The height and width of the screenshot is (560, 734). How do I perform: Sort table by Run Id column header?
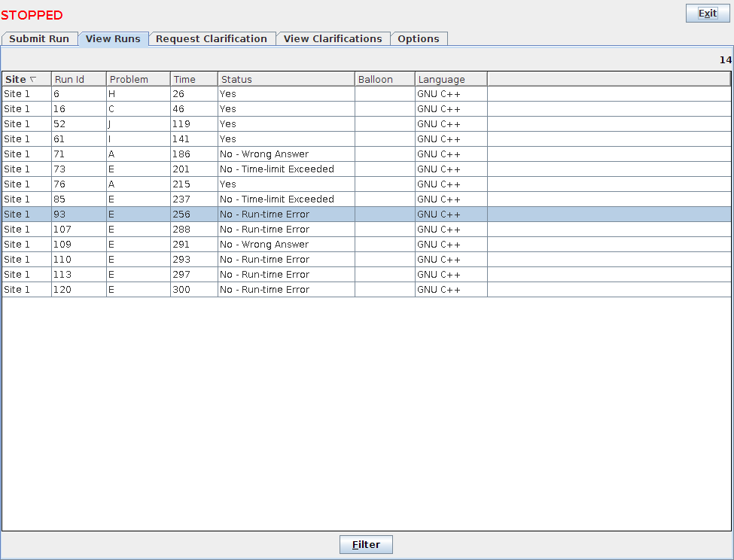[78, 79]
